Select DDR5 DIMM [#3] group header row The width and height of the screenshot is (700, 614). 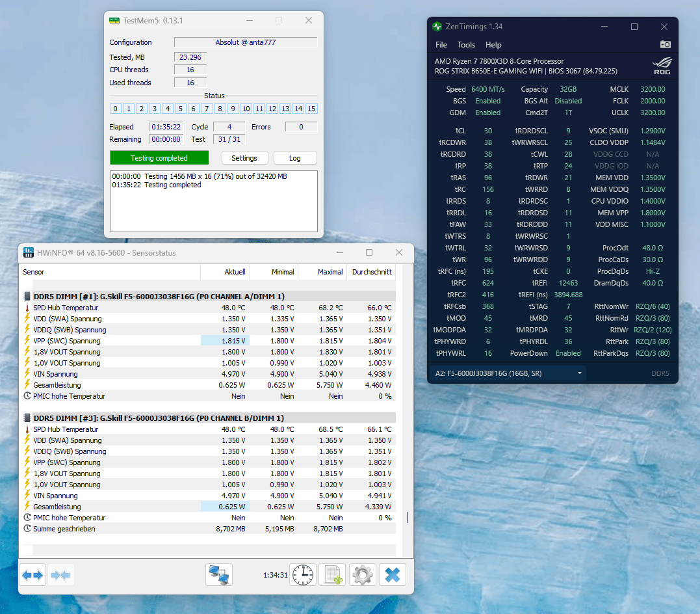pos(209,418)
